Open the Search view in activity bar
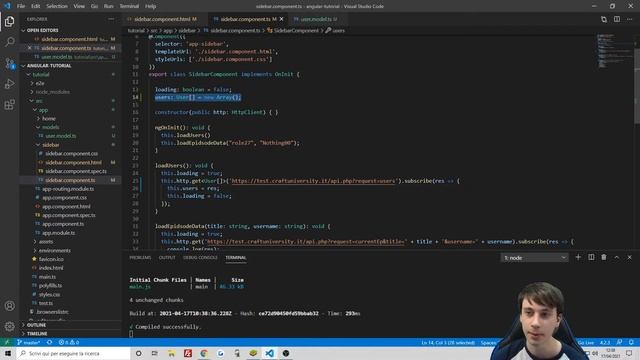This screenshot has width=640, height=360. click(x=10, y=42)
